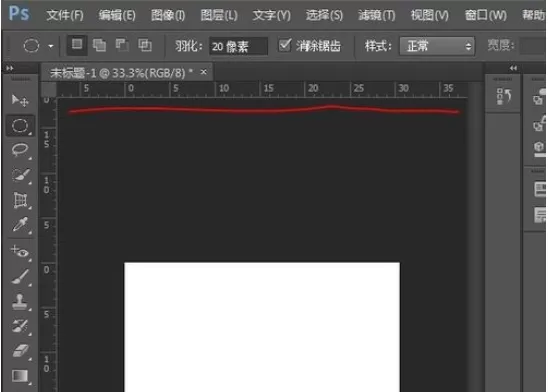
Task: Open the 选择(S) menu
Action: click(x=324, y=15)
